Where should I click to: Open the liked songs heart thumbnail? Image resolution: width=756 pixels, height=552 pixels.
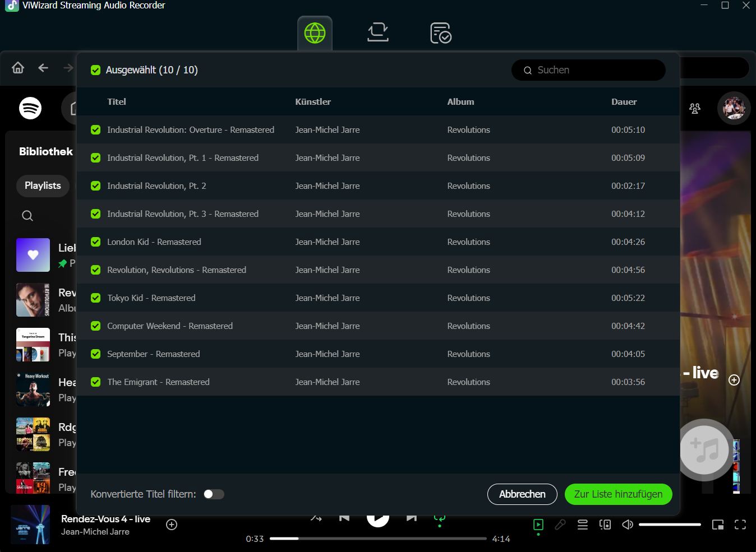[x=33, y=255]
